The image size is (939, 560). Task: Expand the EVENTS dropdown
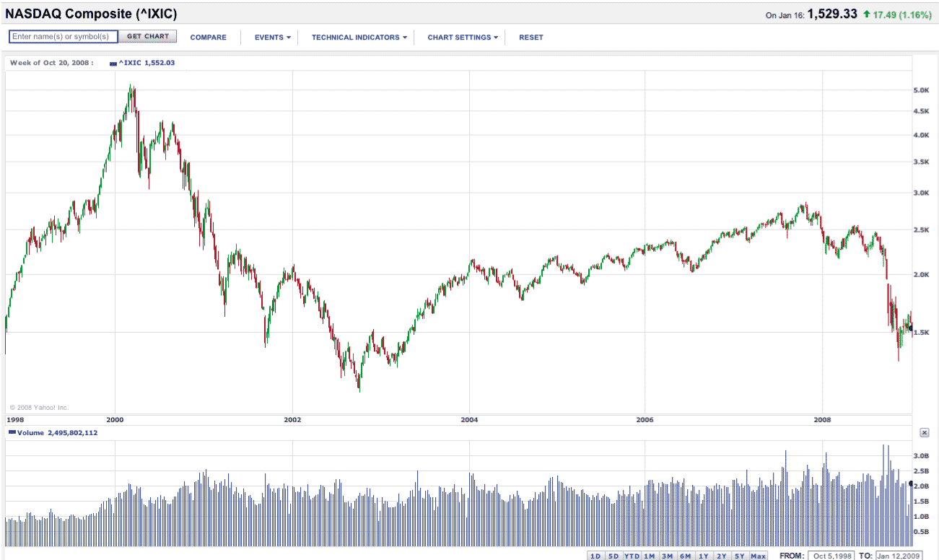[273, 38]
